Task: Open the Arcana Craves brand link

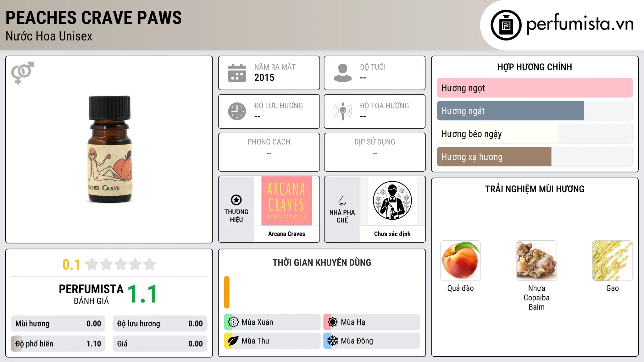Action: 286,234
